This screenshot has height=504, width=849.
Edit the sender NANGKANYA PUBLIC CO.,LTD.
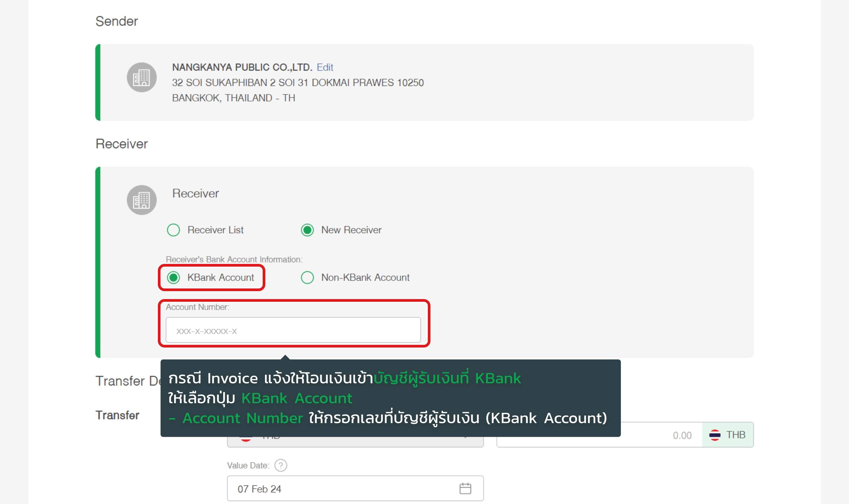(325, 67)
